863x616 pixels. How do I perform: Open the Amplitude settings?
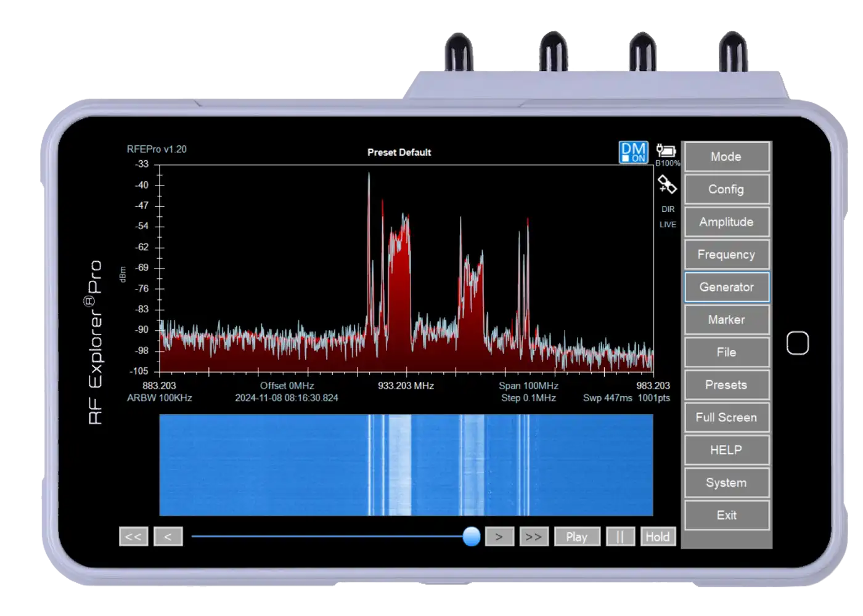point(726,222)
